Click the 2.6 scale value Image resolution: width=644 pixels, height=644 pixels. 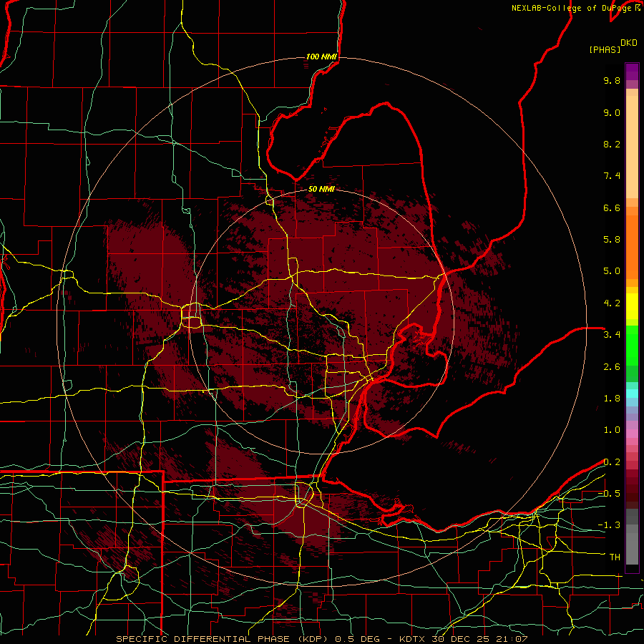click(x=612, y=367)
